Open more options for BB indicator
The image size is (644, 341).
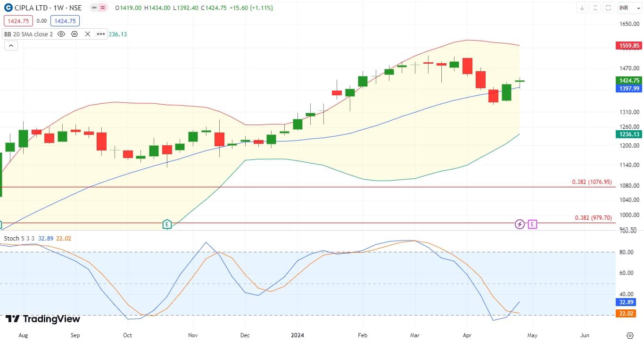101,34
